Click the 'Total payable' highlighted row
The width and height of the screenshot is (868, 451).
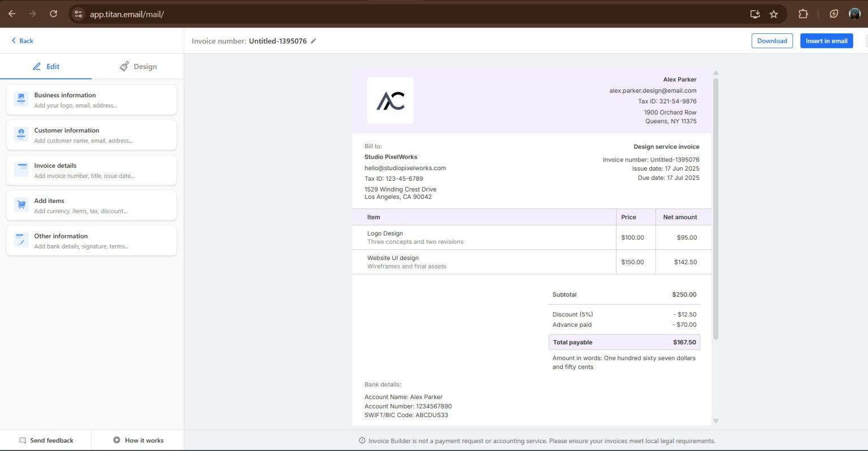tap(624, 342)
